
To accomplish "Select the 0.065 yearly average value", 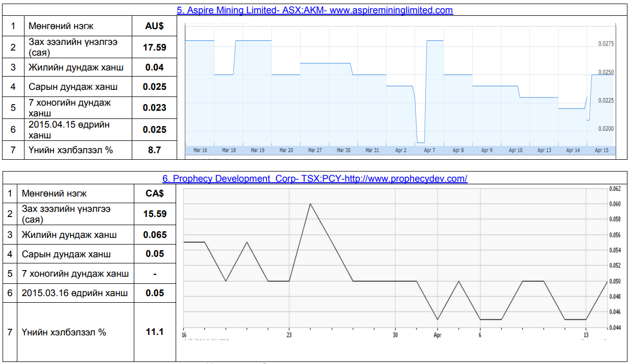I will point(155,235).
